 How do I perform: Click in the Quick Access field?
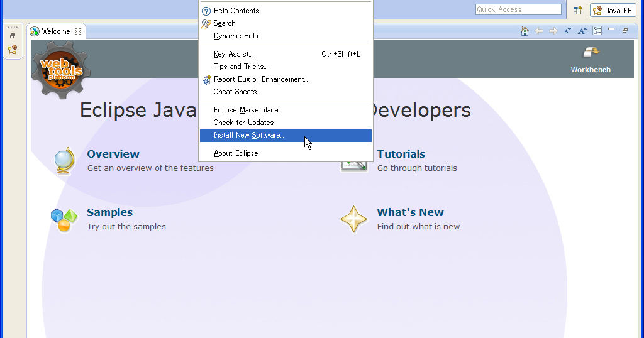tap(518, 9)
